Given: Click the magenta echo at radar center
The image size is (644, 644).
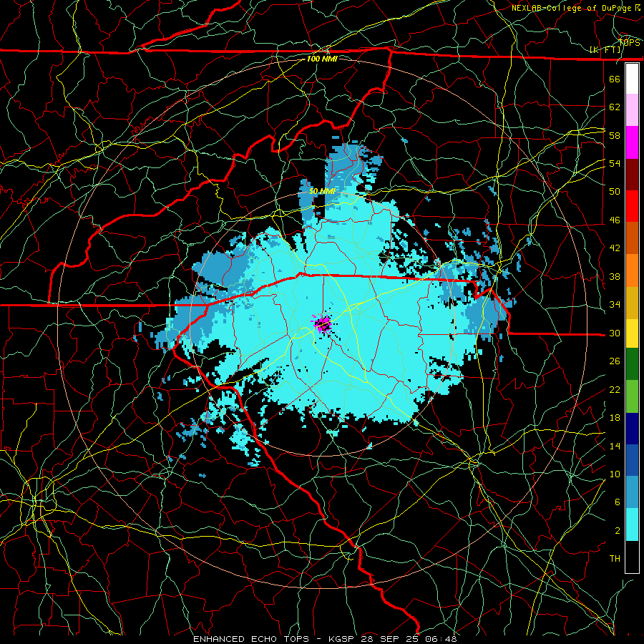Looking at the screenshot, I should click(323, 324).
